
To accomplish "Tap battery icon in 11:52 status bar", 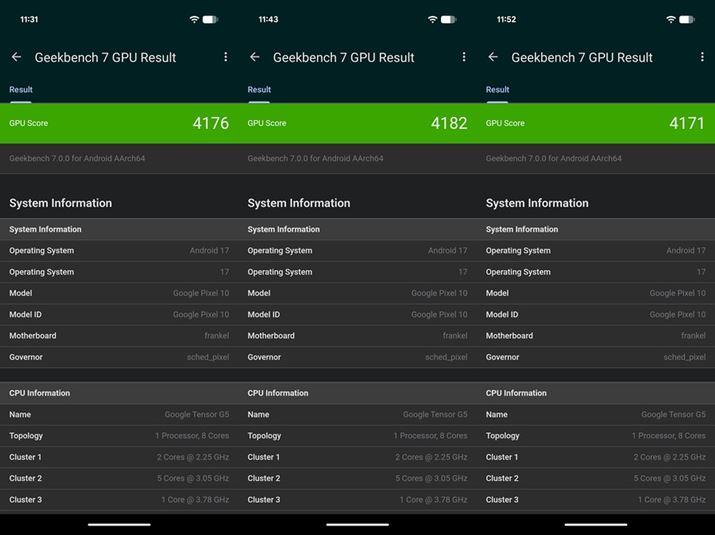I will coord(687,19).
